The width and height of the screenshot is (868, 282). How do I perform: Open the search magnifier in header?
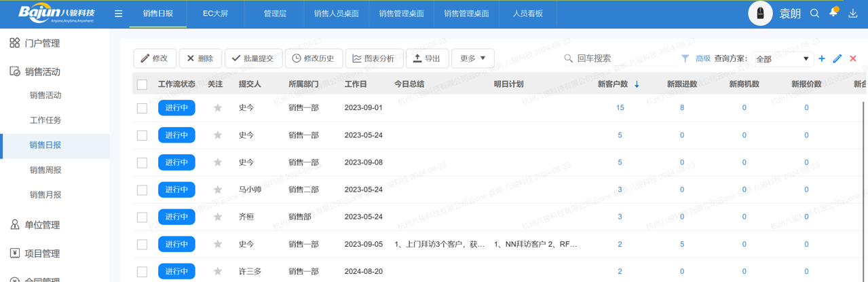click(x=814, y=14)
